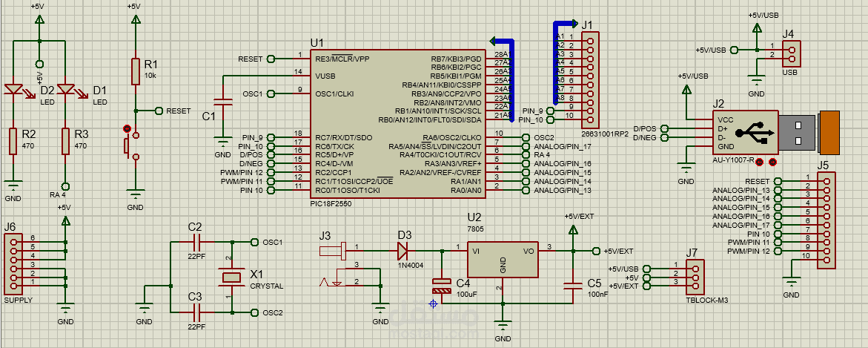Click the VUSB pin name on U1

(x=325, y=76)
